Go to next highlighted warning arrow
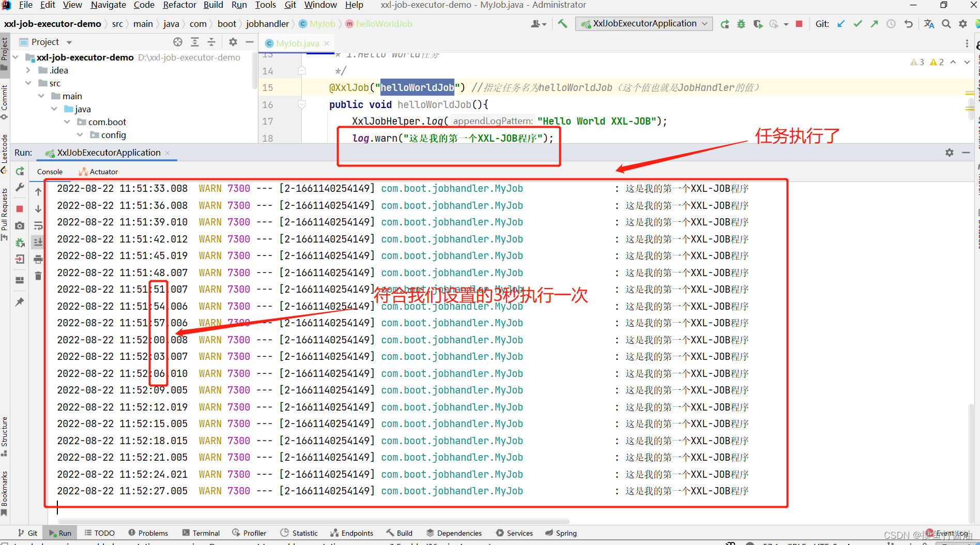This screenshot has height=545, width=980. (x=967, y=62)
